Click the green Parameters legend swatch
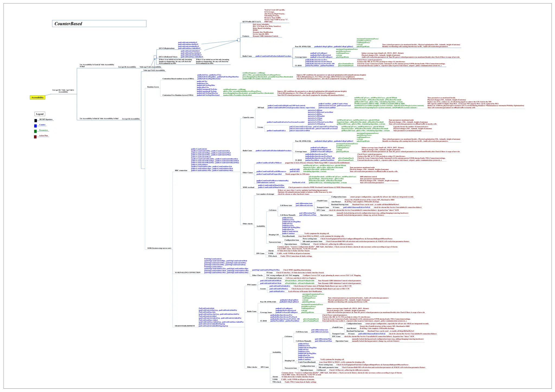This screenshot has width=555, height=392. [36, 131]
